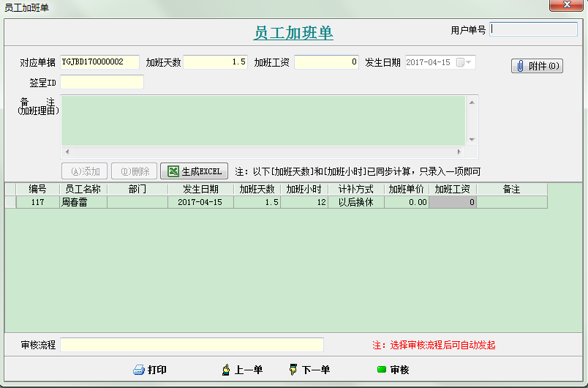Screen dimensions: 588x388
Task: Click the green Excel icon on 生成EXCEL
Action: 173,171
